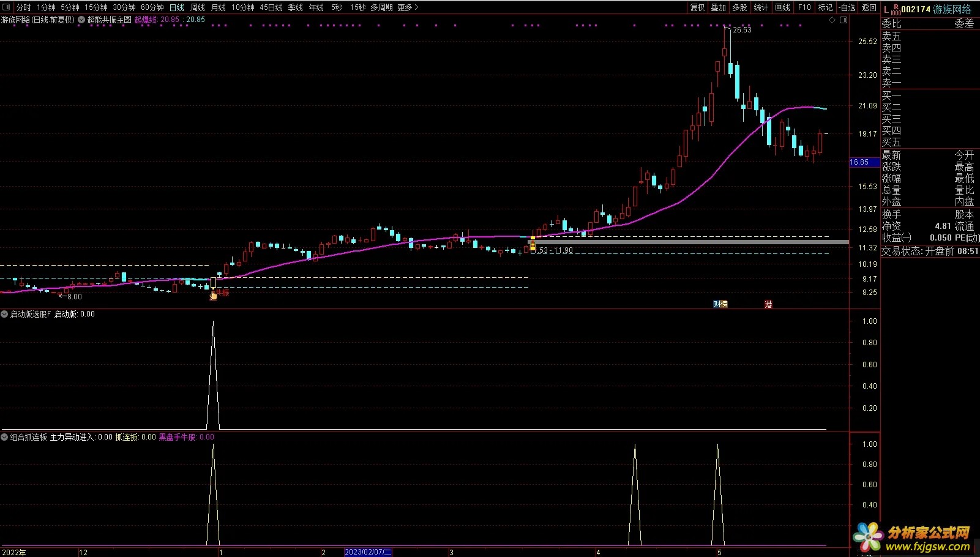Click the 港 marker on chart
This screenshot has width=980, height=557.
coord(768,304)
